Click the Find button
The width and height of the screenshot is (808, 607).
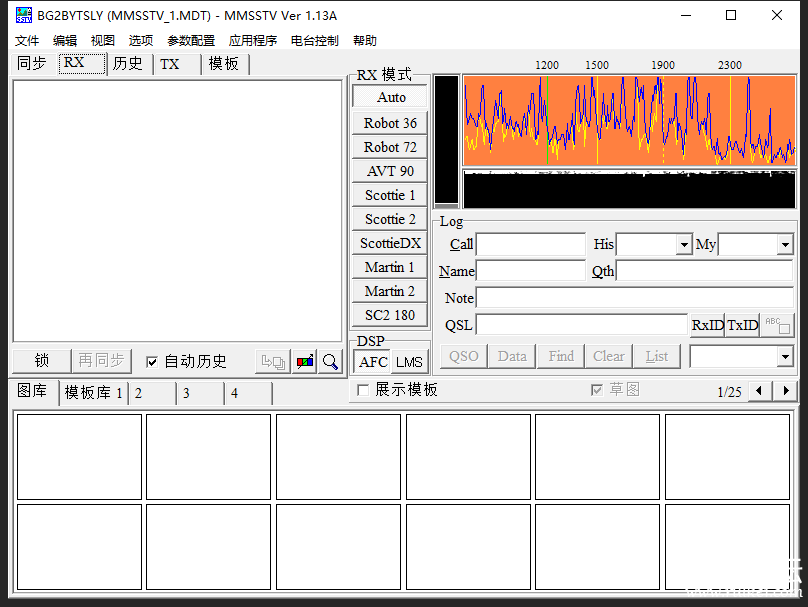coord(561,356)
